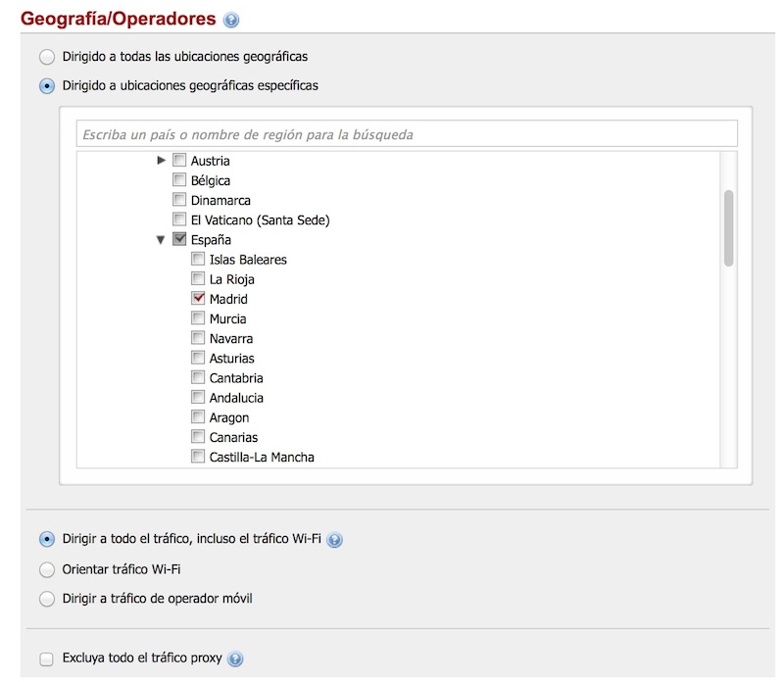Click help icon next to proxy traffic
This screenshot has width=784, height=682.
click(x=235, y=659)
